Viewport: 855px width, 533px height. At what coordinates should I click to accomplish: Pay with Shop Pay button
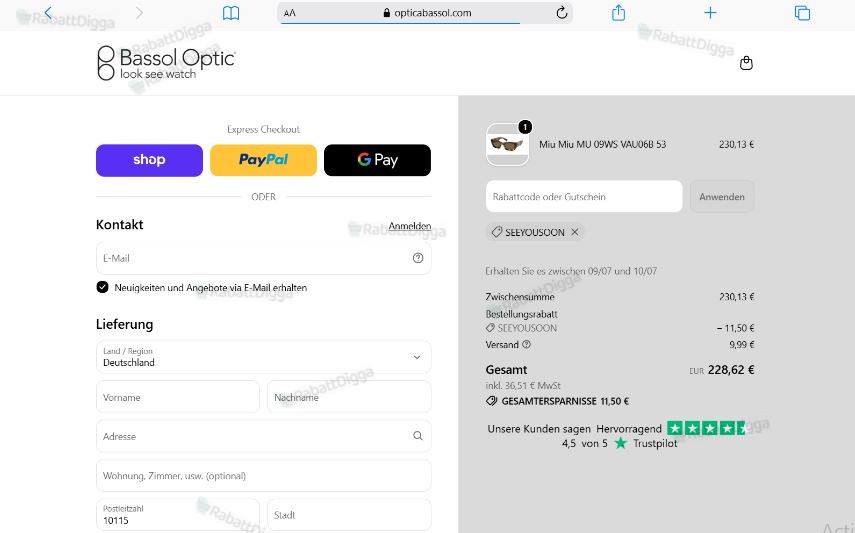point(149,160)
